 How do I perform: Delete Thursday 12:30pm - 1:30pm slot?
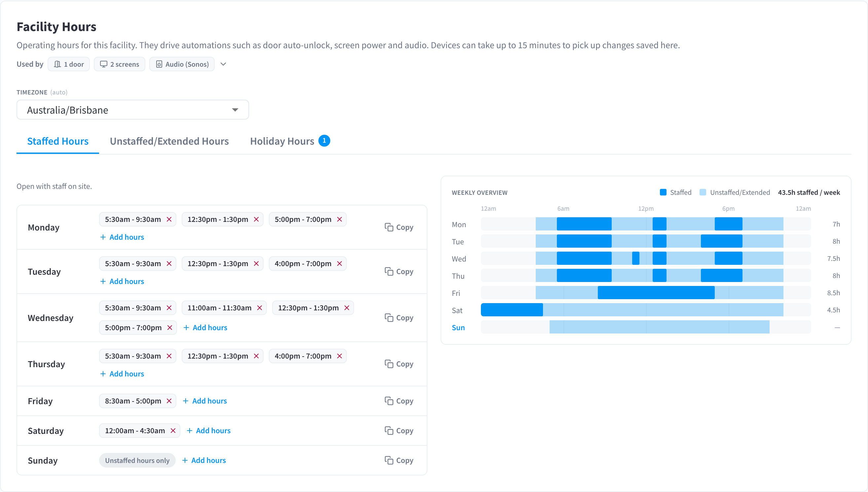[256, 356]
